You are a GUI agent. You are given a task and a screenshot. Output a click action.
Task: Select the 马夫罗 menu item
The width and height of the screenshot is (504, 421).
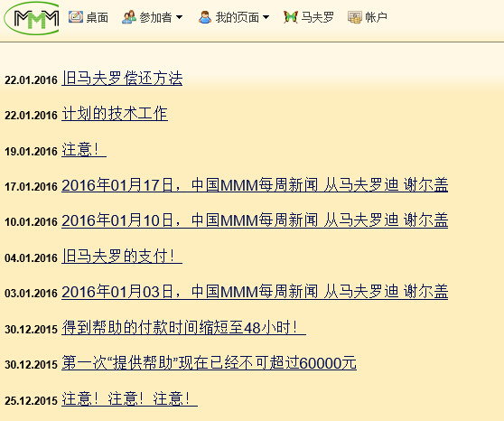318,17
